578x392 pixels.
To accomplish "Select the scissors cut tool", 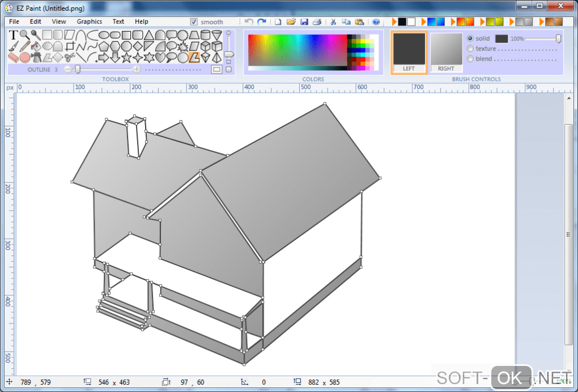I will point(70,57).
